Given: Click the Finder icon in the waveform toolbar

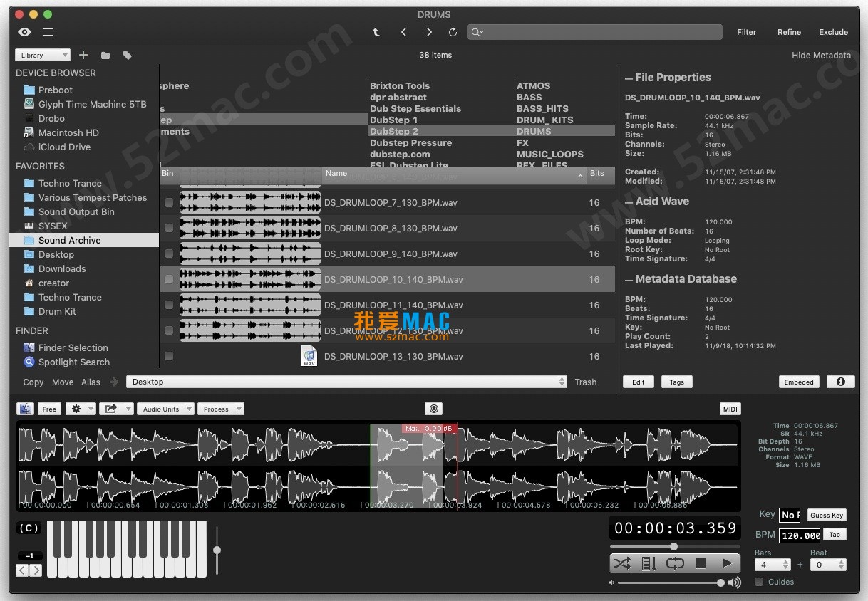Looking at the screenshot, I should click(26, 409).
